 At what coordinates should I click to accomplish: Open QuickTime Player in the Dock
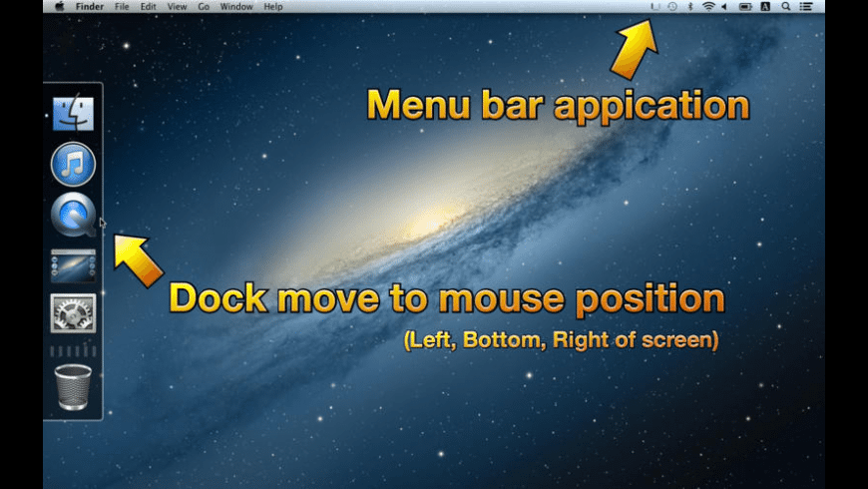point(73,215)
